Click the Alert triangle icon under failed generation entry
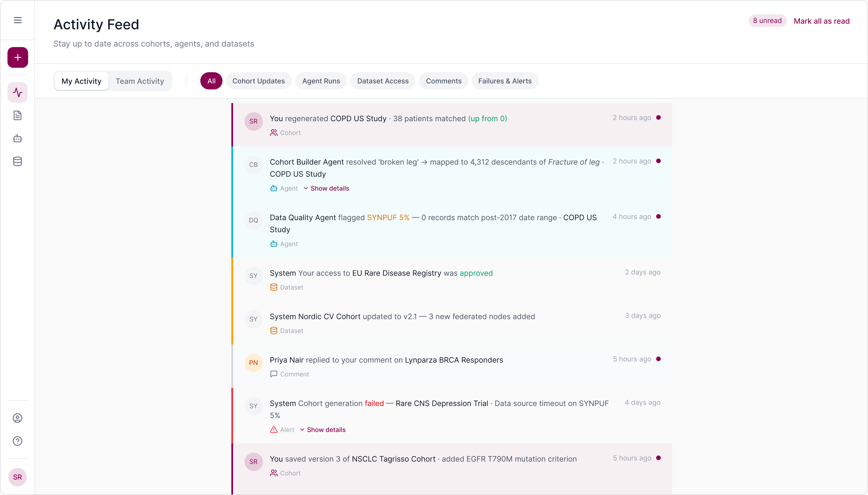This screenshot has height=495, width=868. coord(274,430)
